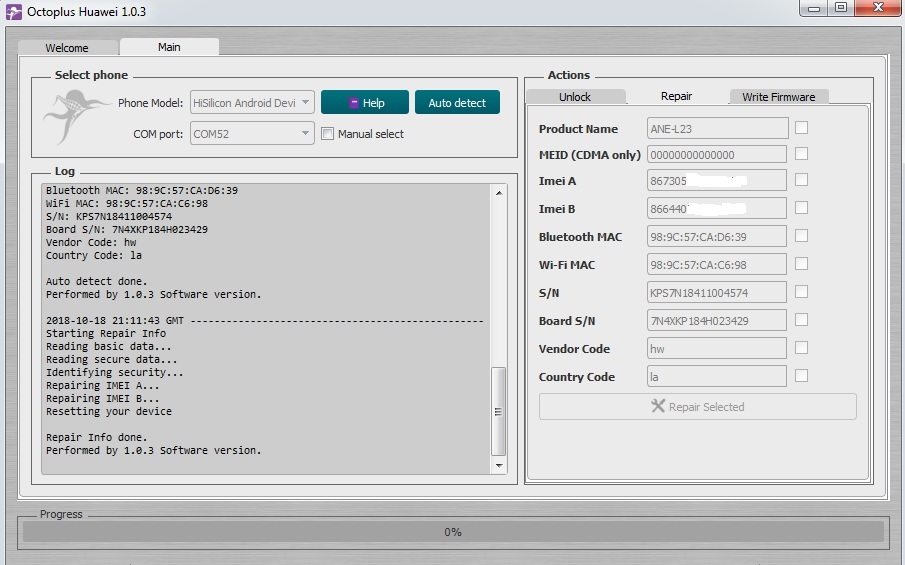Click log line 'Country Code: la'
This screenshot has width=905, height=565.
pyautogui.click(x=94, y=255)
